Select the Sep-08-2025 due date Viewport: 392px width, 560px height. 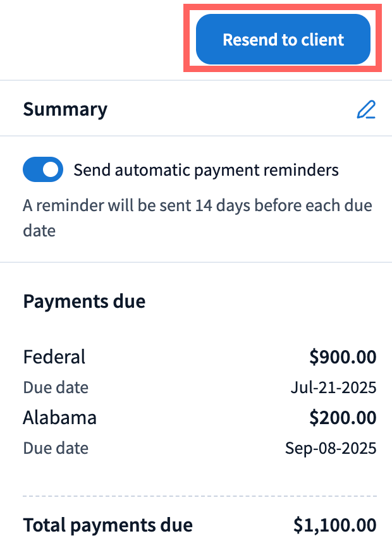331,448
